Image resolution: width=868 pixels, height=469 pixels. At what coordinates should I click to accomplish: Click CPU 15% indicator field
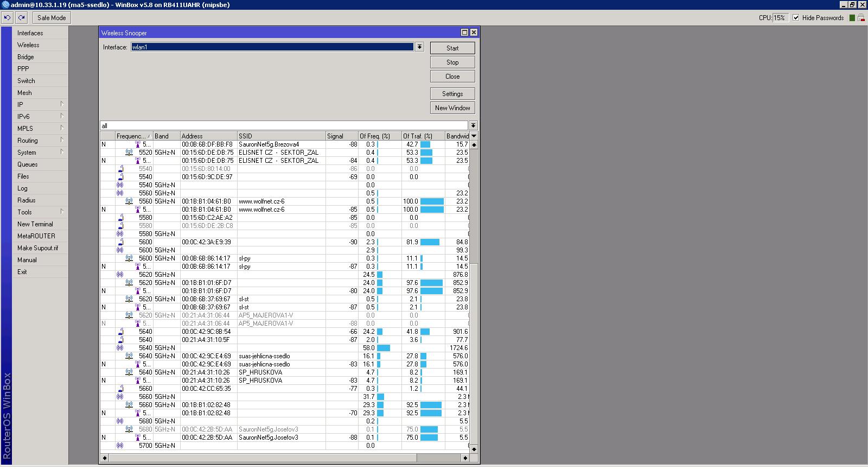point(780,18)
